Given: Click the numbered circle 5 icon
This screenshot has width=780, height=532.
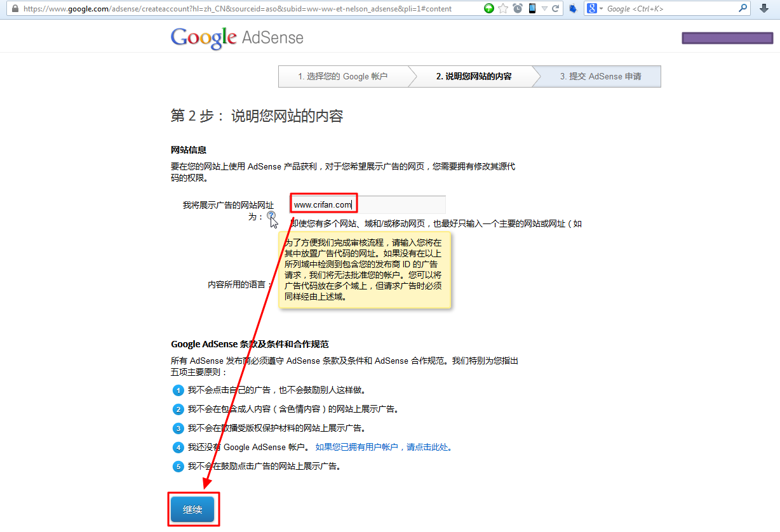Looking at the screenshot, I should [x=178, y=467].
